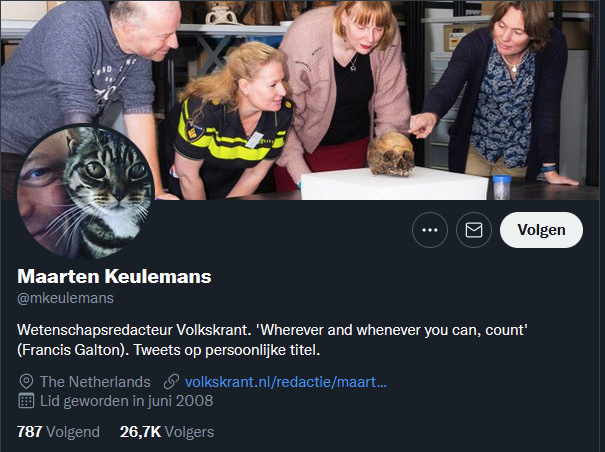Click the calendar icon by the join date

coord(26,401)
